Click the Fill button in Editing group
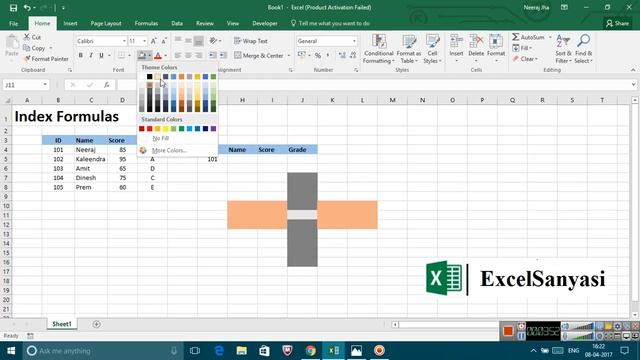This screenshot has height=360, width=640. (x=522, y=48)
